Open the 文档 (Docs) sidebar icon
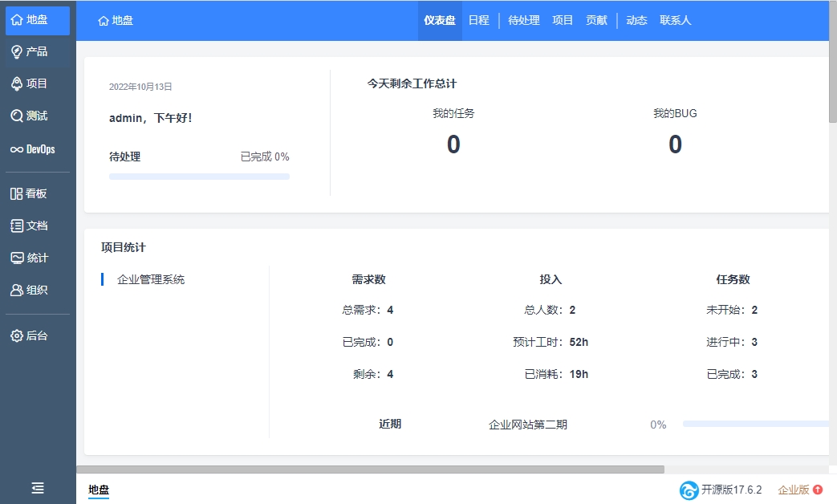Viewport: 837px width, 504px height. pyautogui.click(x=17, y=226)
